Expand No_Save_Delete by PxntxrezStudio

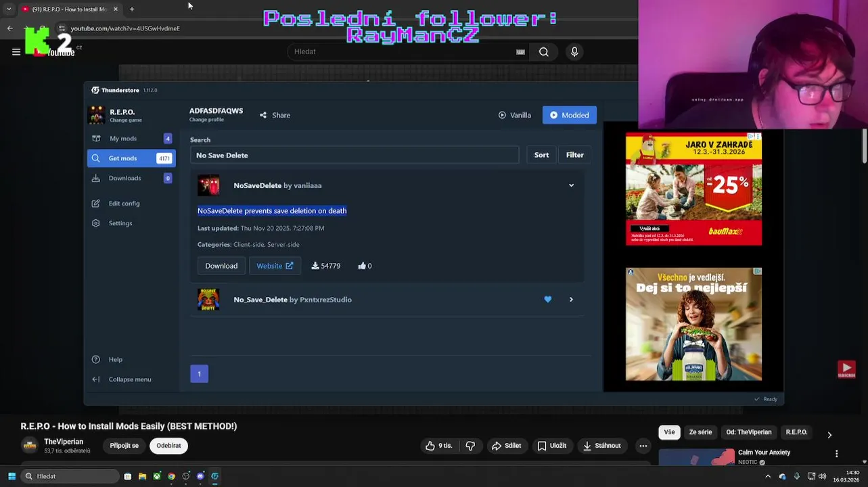tap(571, 300)
